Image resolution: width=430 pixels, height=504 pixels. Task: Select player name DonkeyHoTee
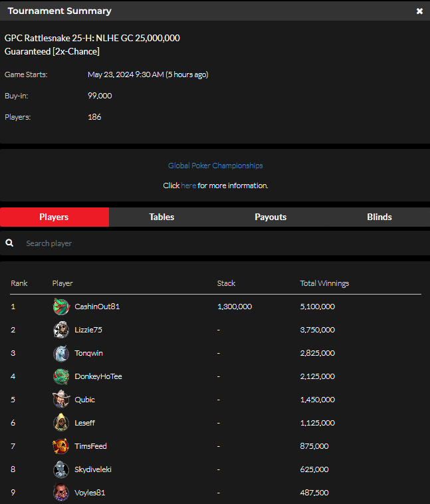(98, 376)
